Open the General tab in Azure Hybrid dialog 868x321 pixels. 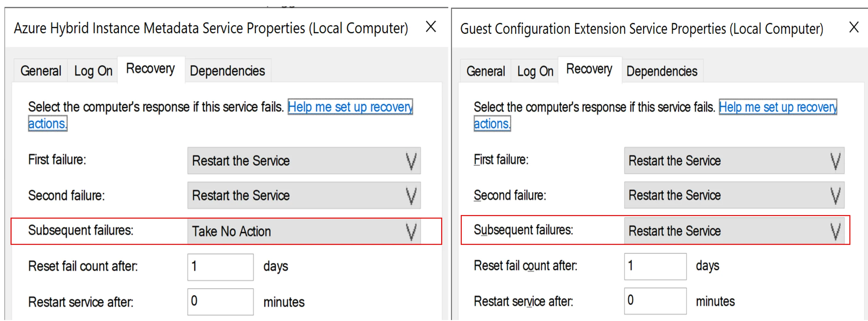coord(41,71)
